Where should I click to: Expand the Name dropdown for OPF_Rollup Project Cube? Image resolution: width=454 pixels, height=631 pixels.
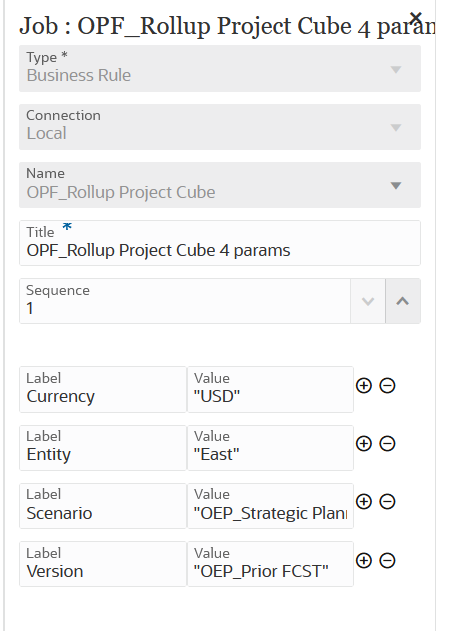click(220, 185)
